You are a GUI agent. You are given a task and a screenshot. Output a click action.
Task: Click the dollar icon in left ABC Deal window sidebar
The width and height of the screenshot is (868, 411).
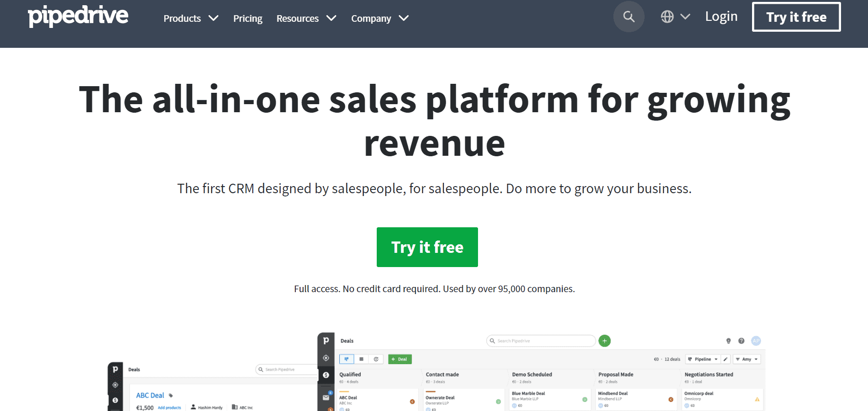point(115,400)
